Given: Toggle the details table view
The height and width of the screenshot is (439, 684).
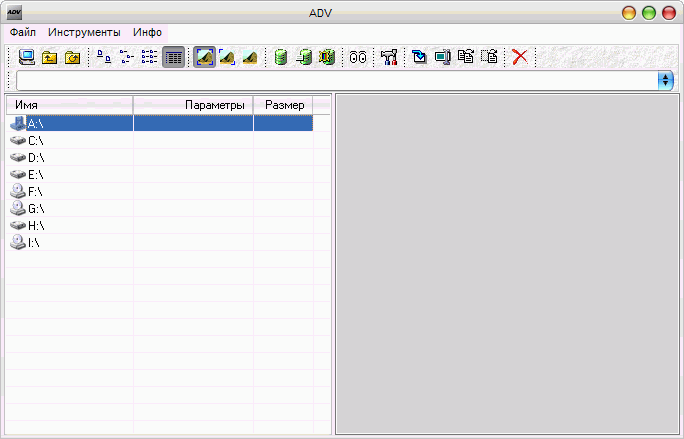Looking at the screenshot, I should (x=174, y=57).
